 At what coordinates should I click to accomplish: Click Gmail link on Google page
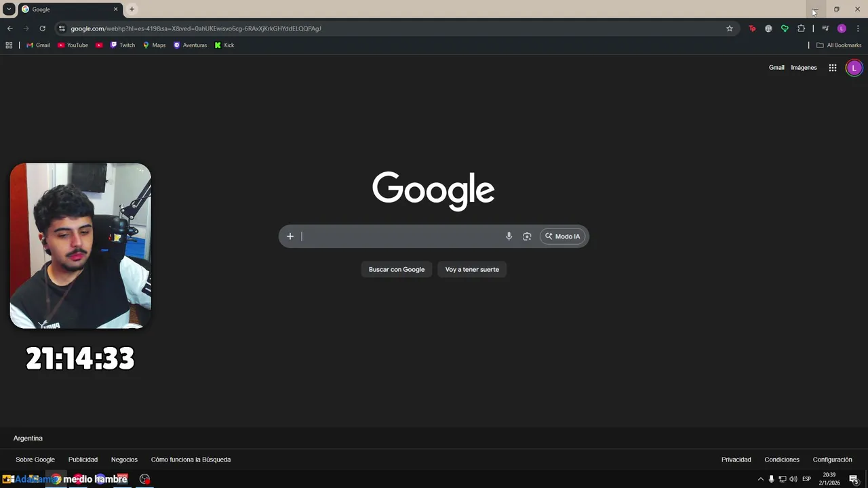click(x=776, y=68)
